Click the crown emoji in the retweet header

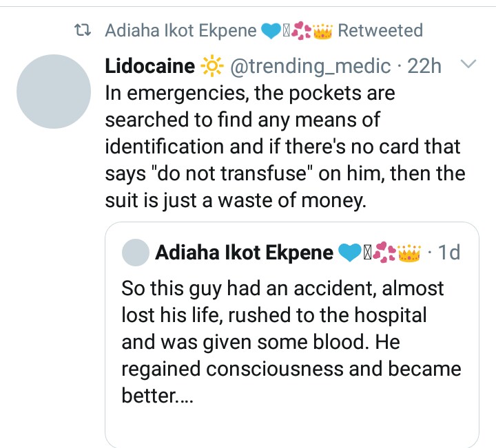click(322, 31)
